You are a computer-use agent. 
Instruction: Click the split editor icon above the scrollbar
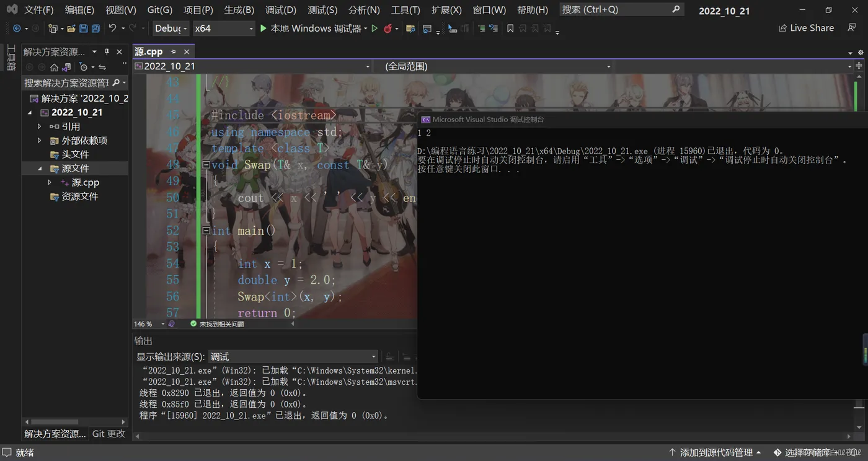860,66
